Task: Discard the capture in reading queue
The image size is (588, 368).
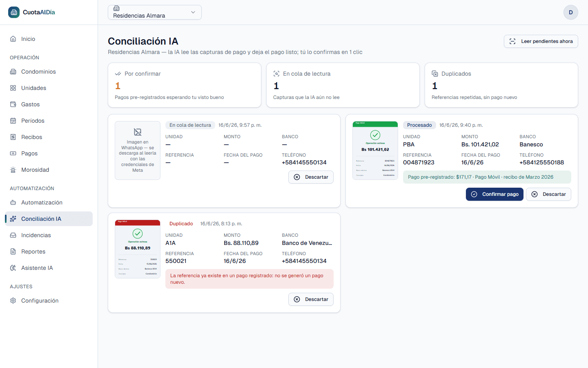Action: [x=311, y=177]
